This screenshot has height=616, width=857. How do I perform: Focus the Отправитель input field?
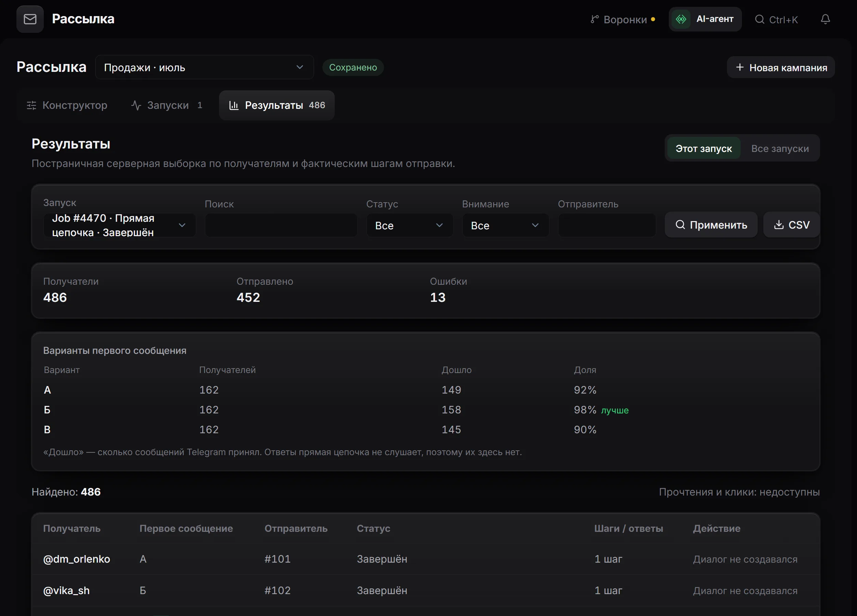[606, 225]
